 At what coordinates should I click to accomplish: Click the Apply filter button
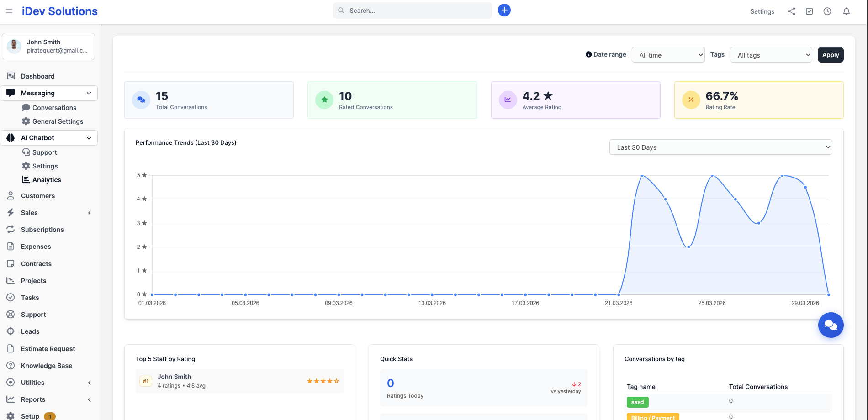[x=831, y=55]
